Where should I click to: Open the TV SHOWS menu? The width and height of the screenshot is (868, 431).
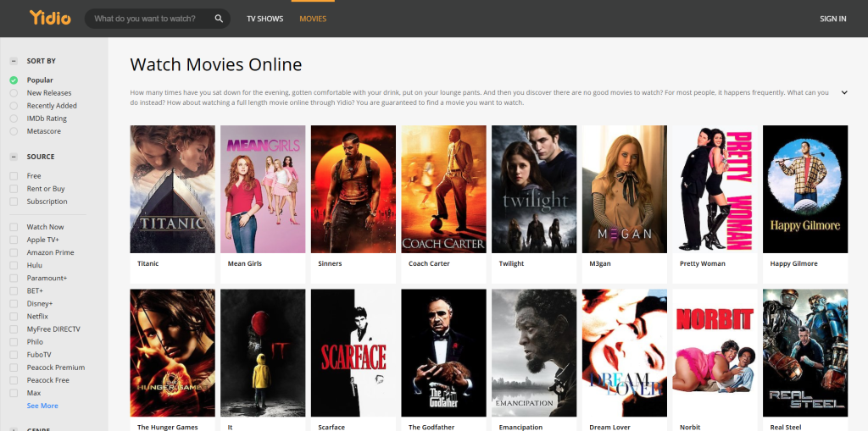[x=264, y=19]
